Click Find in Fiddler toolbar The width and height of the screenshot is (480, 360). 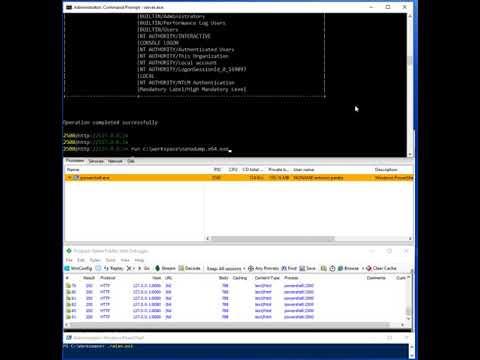tap(289, 268)
